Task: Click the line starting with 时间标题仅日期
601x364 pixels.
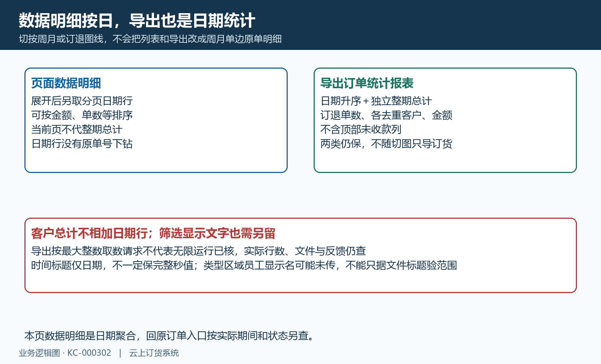Action: point(244,265)
